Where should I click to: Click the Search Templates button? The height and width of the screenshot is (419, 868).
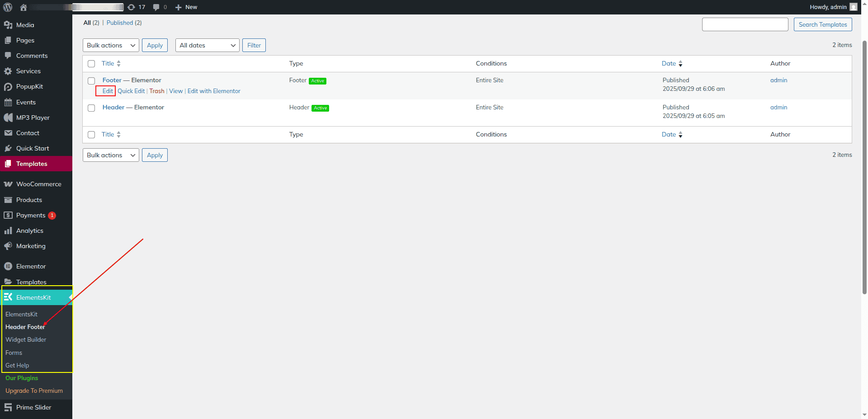point(822,25)
